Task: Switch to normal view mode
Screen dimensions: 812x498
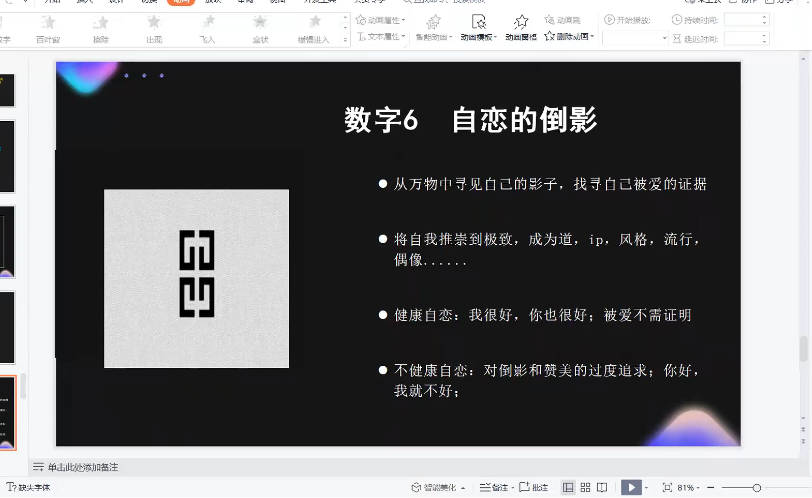Action: pyautogui.click(x=568, y=487)
